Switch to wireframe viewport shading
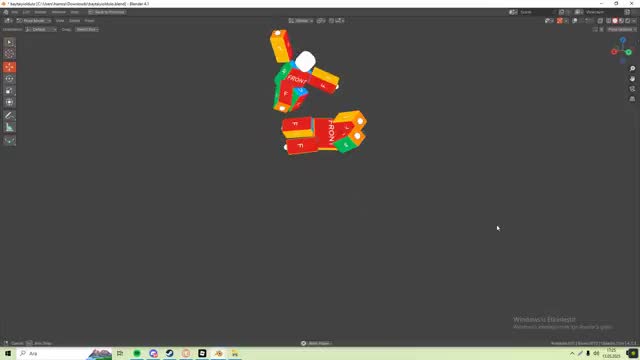This screenshot has height=360, width=640. (x=609, y=20)
